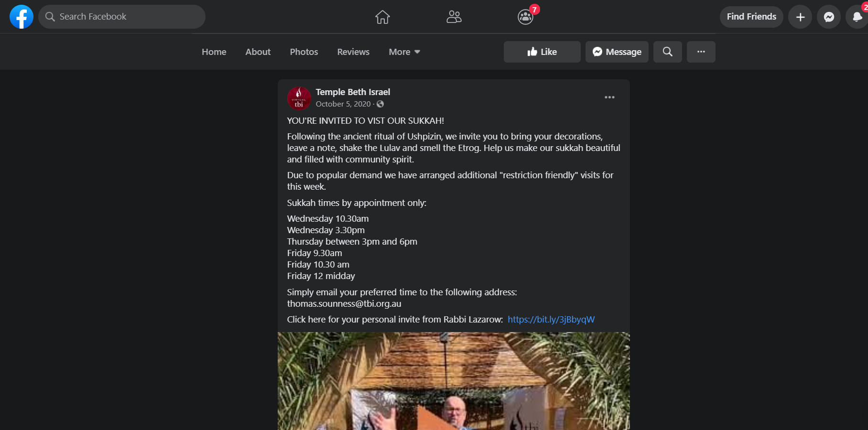The image size is (868, 430).
Task: Click the Find Friends button
Action: [751, 17]
